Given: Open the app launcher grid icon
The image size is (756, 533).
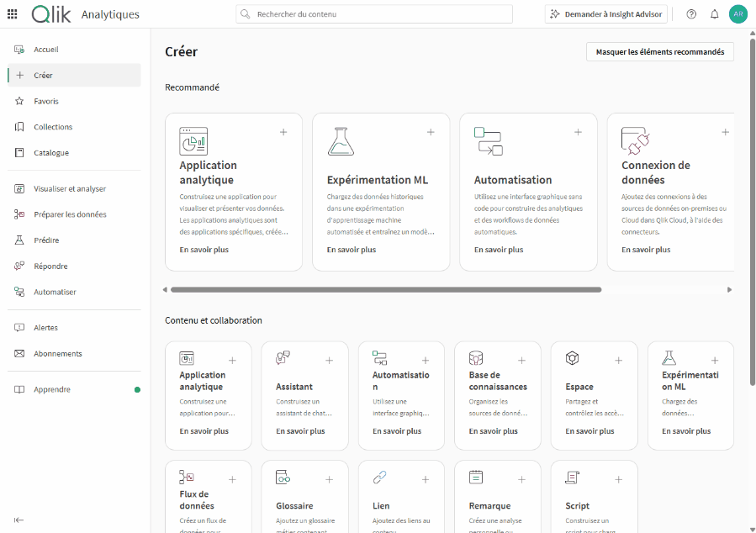Looking at the screenshot, I should point(13,14).
